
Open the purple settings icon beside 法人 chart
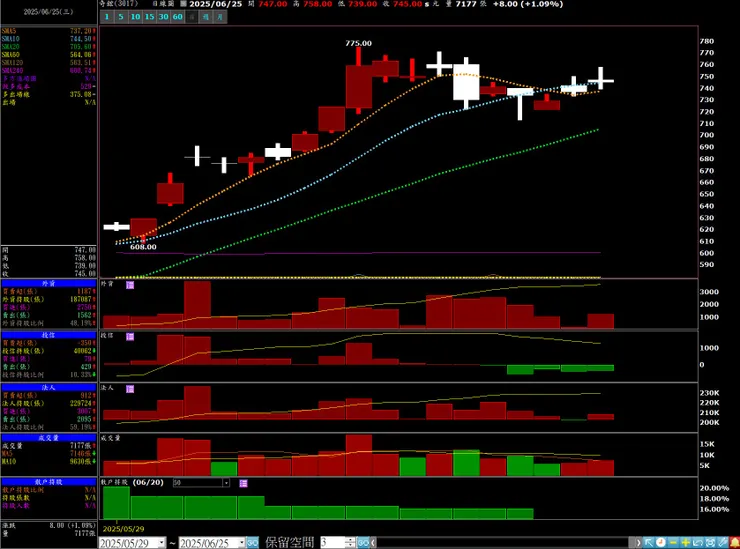[130, 389]
